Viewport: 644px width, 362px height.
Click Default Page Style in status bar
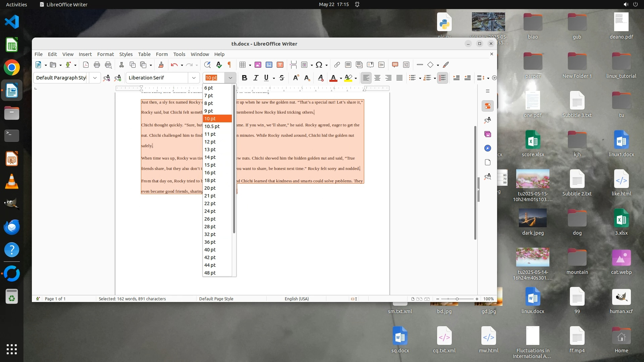coord(216,299)
